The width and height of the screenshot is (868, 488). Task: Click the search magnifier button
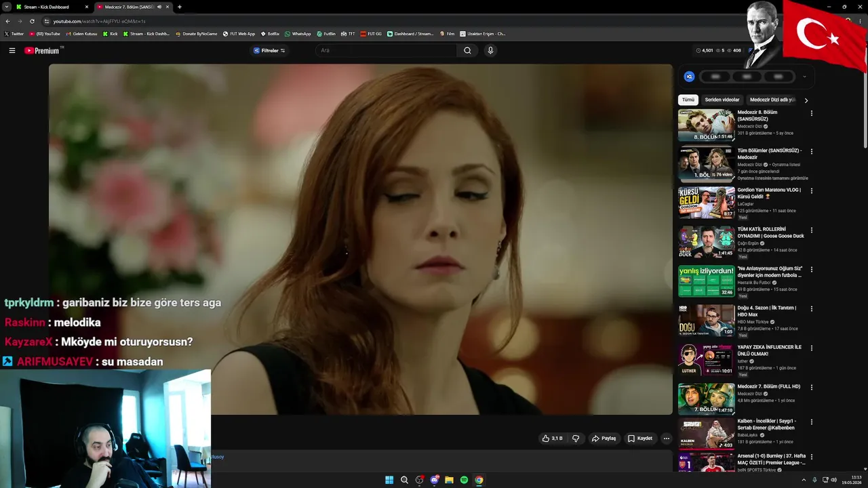point(467,50)
